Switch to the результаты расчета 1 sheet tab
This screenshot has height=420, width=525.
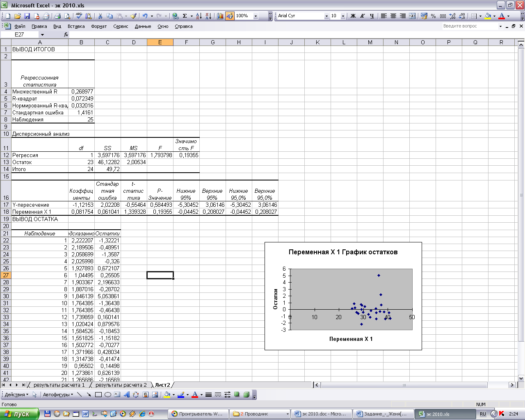pyautogui.click(x=59, y=385)
